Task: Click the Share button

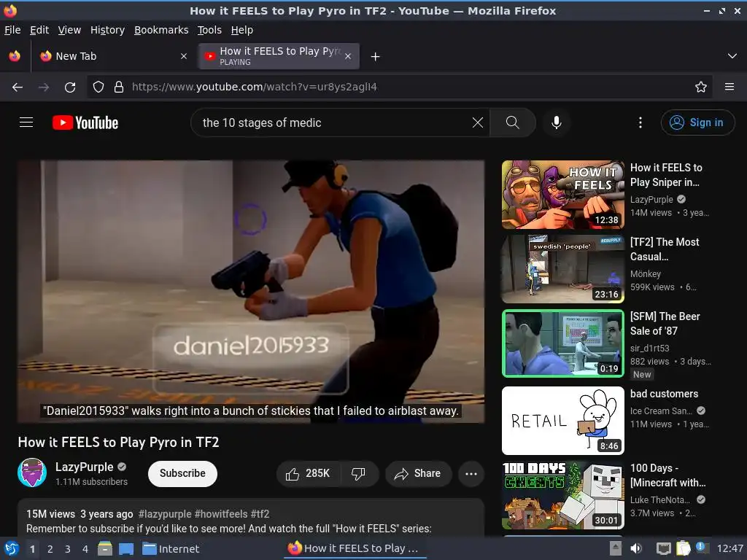Action: 418,473
